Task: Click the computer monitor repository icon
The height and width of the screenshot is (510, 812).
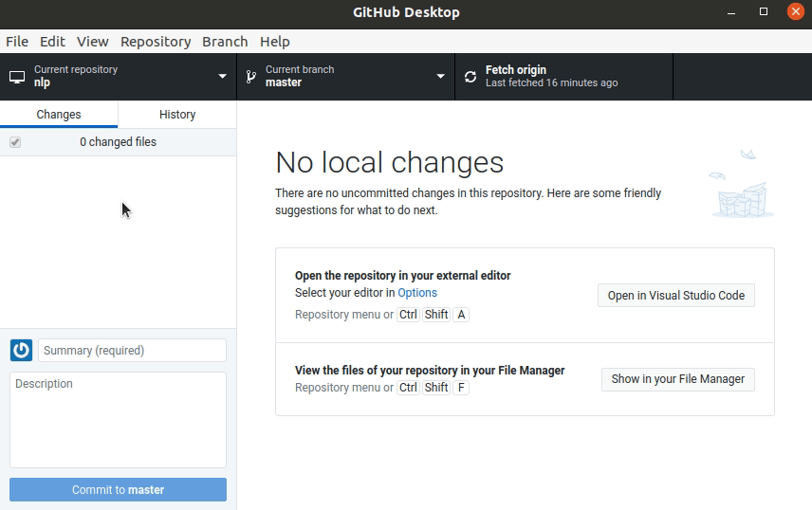Action: [x=17, y=77]
